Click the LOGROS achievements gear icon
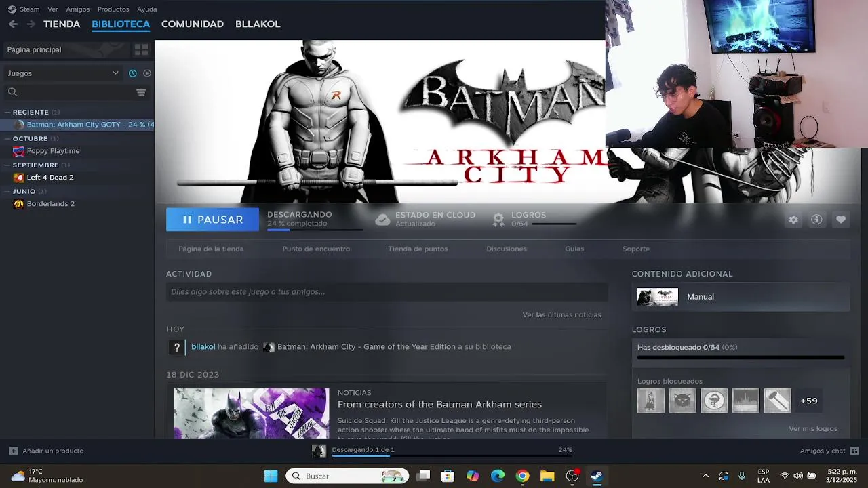Image resolution: width=868 pixels, height=488 pixels. 498,220
